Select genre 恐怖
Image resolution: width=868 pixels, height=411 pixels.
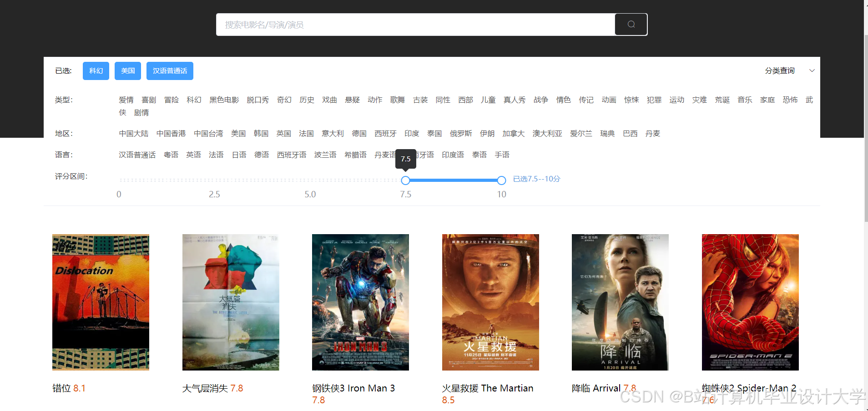pyautogui.click(x=790, y=100)
